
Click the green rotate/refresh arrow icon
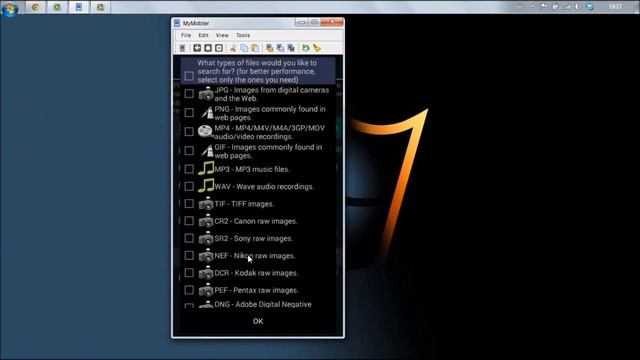click(305, 48)
